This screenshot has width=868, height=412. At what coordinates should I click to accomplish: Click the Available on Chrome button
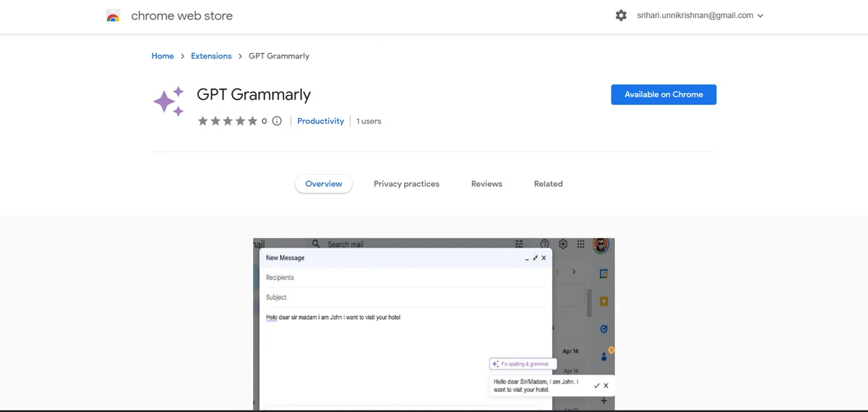[x=663, y=94]
